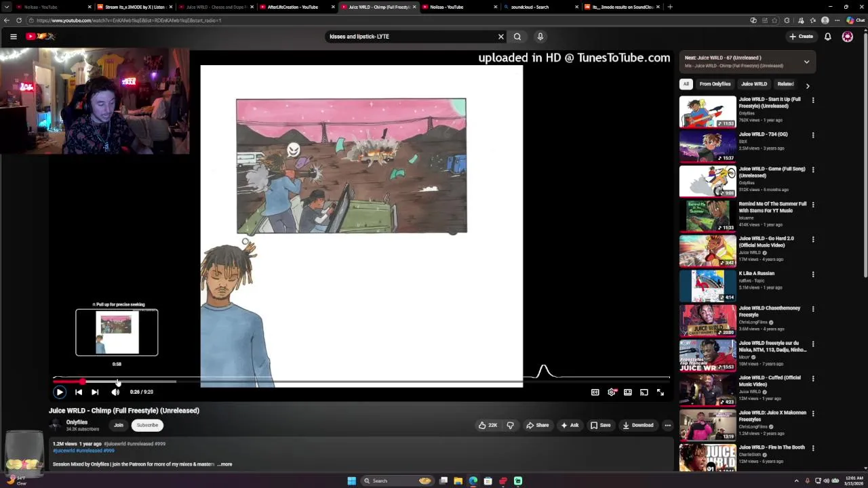Viewport: 868px width, 488px height.
Task: Enter full screen mode on the player
Action: click(660, 392)
